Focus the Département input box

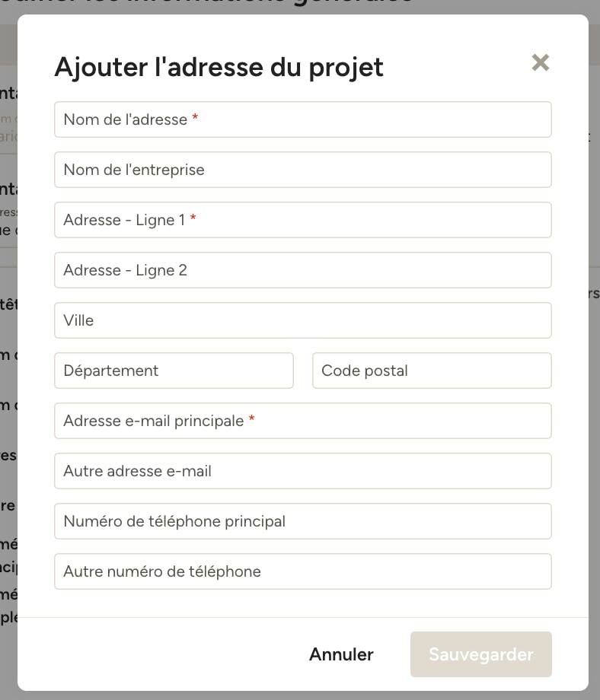pos(174,371)
